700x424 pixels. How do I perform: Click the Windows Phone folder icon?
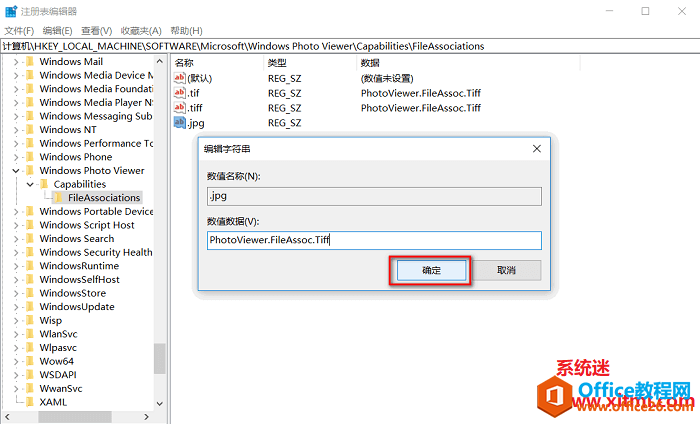30,157
